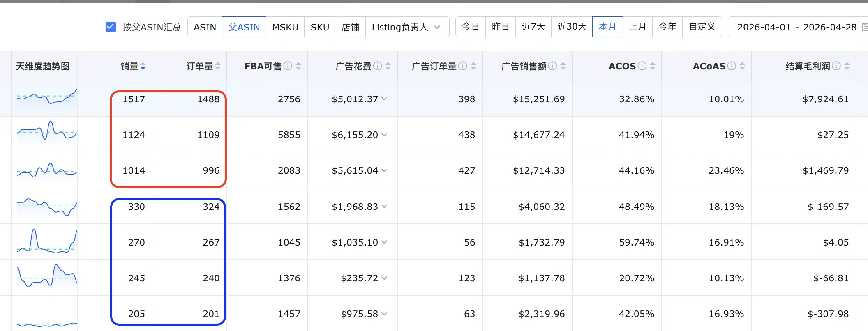Show info for 广告销售额 column
Image resolution: width=868 pixels, height=331 pixels.
point(553,66)
